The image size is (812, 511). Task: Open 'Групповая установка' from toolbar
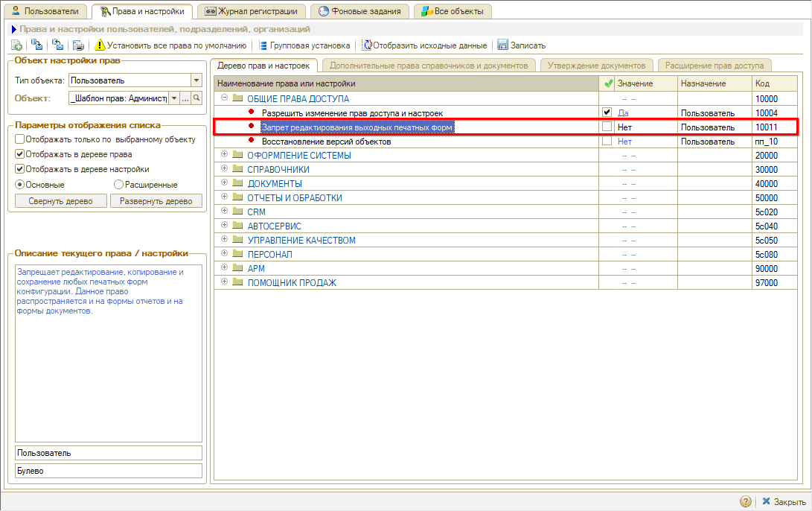click(304, 45)
